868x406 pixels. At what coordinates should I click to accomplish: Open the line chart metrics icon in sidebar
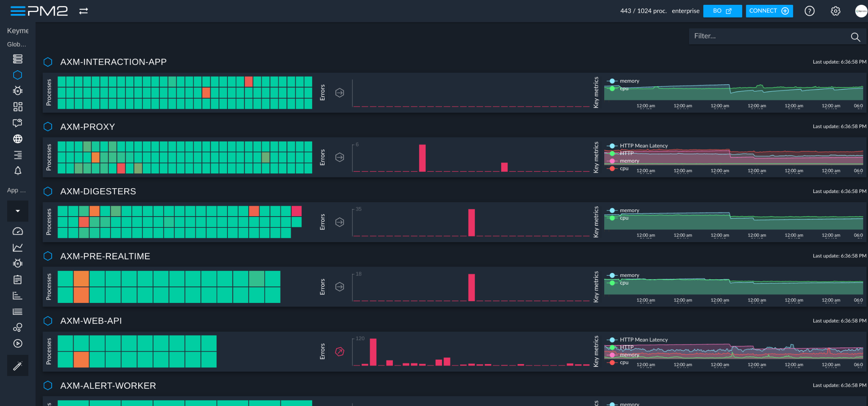18,247
